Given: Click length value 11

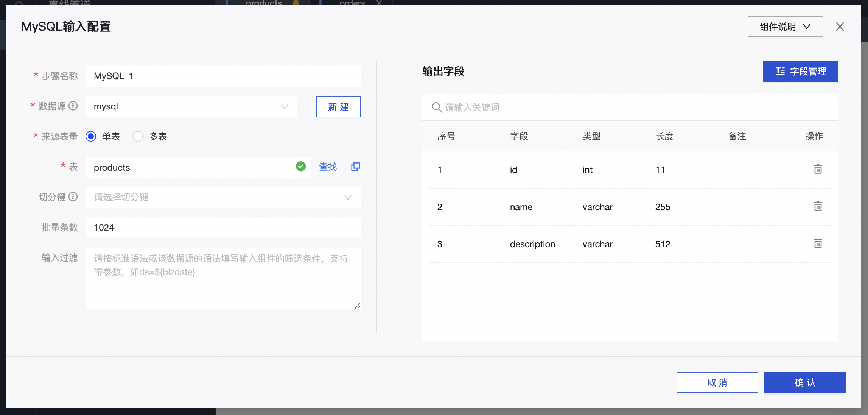Looking at the screenshot, I should [660, 170].
